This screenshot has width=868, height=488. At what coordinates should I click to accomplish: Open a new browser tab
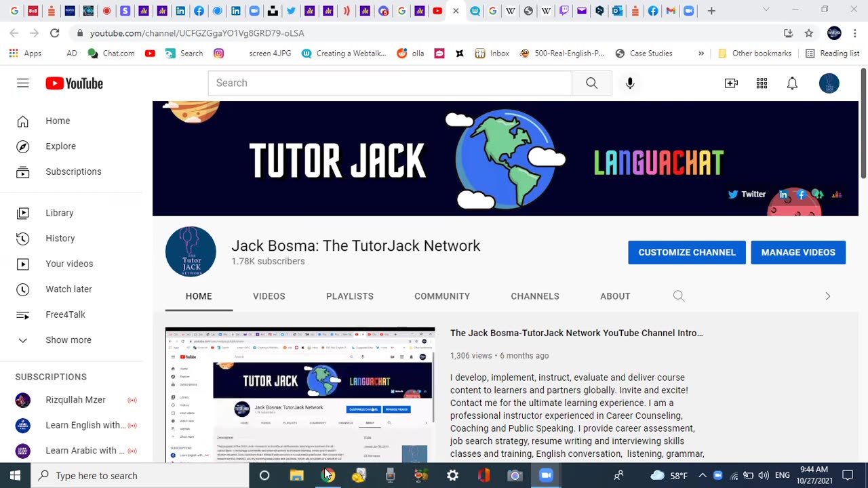[x=711, y=11]
